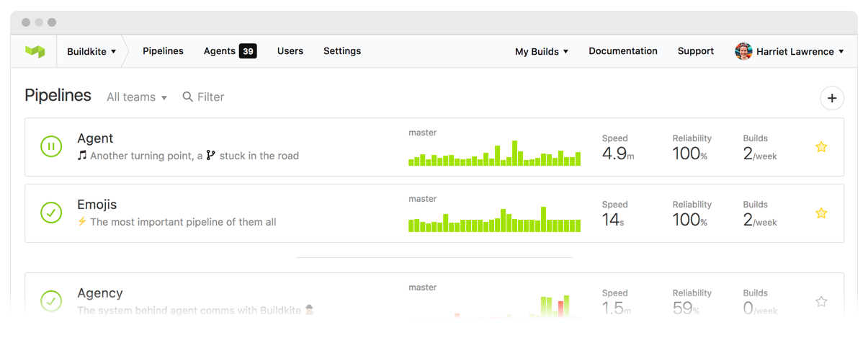Viewport: 868px width, 356px height.
Task: Click the master branch label in Emojis row
Action: point(423,199)
